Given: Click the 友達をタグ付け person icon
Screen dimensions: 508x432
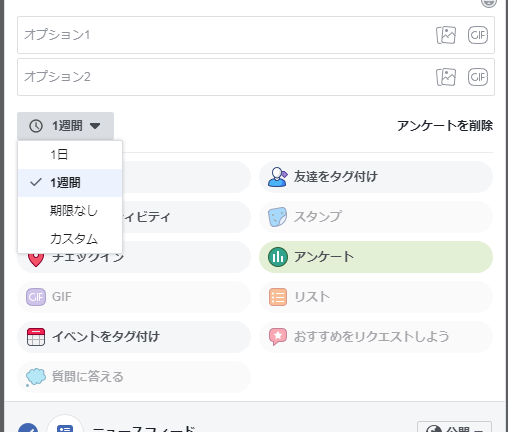Looking at the screenshot, I should pos(277,177).
